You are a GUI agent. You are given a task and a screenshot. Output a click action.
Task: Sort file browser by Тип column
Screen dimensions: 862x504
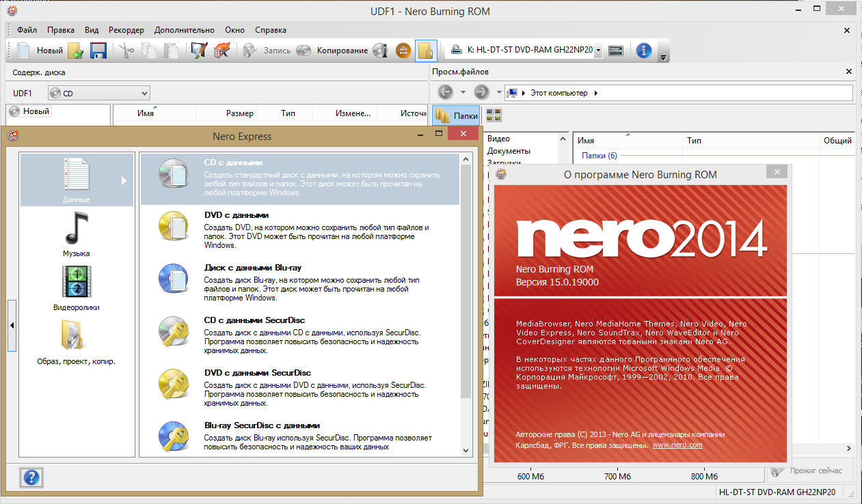pyautogui.click(x=751, y=140)
